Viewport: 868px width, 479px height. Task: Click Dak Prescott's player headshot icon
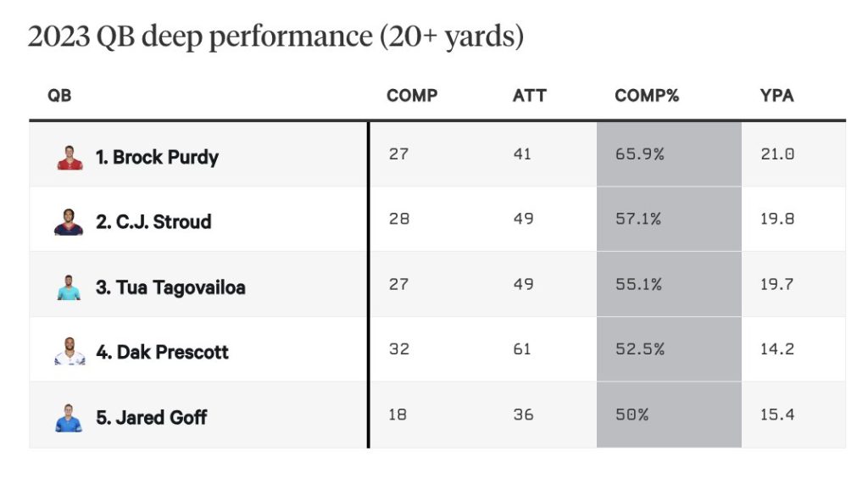pos(70,352)
